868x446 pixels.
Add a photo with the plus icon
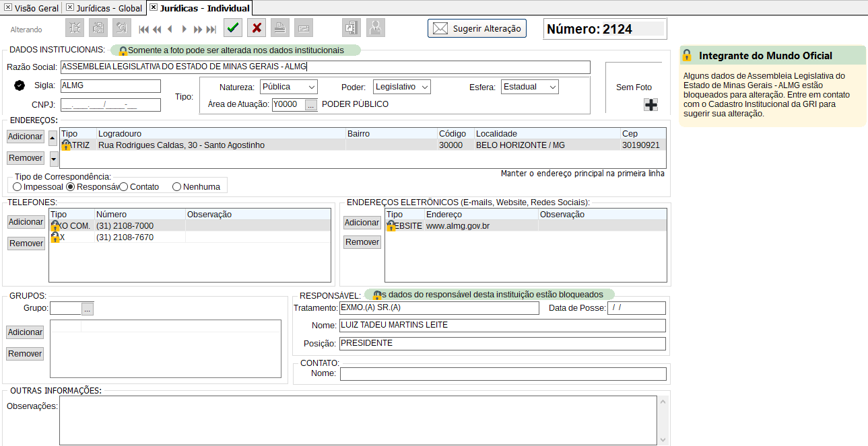[650, 104]
